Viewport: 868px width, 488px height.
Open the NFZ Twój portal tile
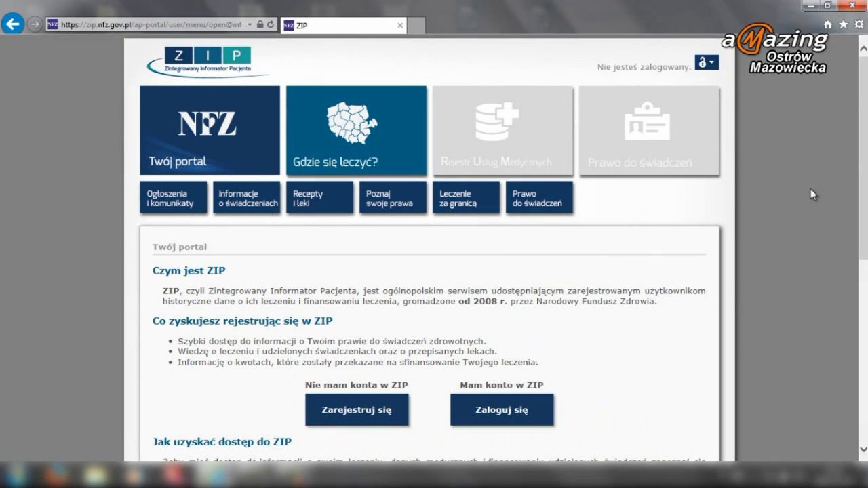click(x=210, y=130)
